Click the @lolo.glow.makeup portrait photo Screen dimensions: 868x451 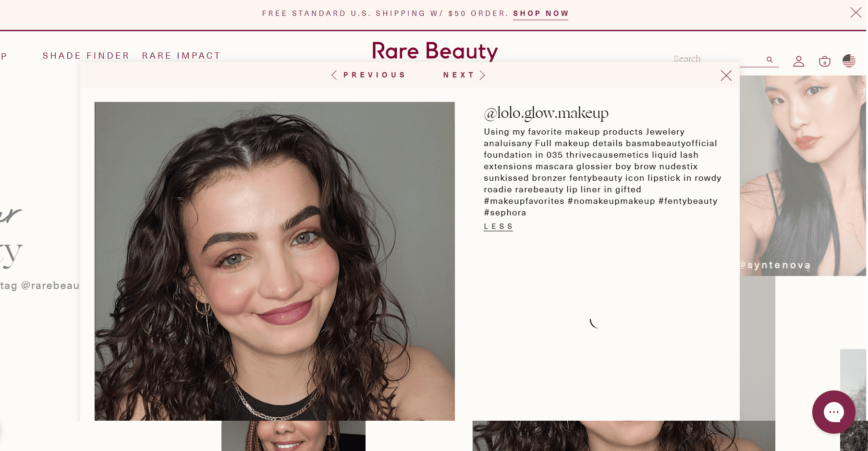pos(275,261)
